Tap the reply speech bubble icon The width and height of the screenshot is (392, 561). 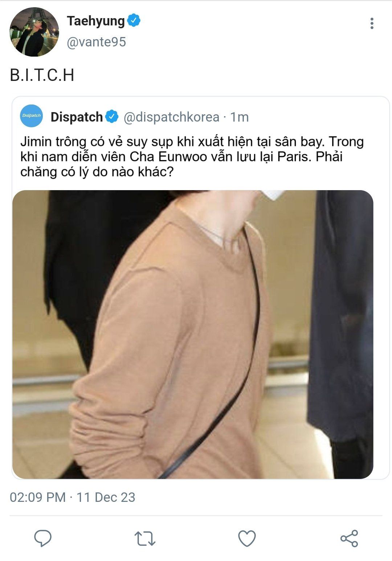(x=43, y=538)
